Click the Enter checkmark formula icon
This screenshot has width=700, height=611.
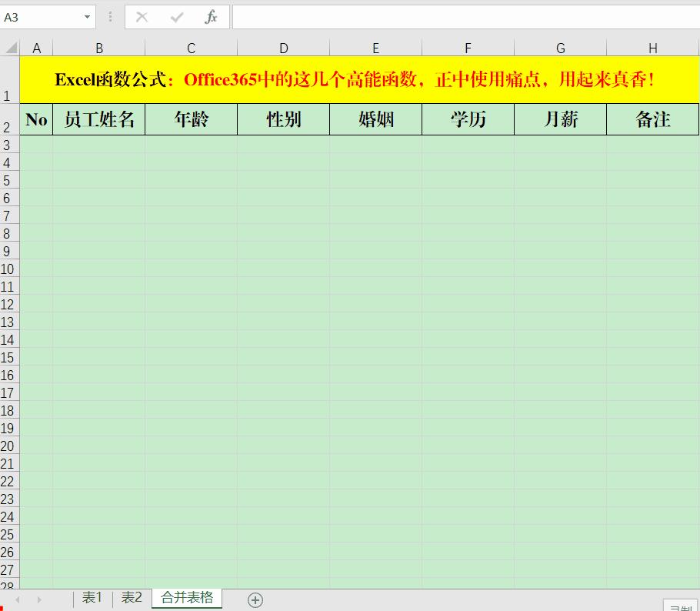pos(177,18)
